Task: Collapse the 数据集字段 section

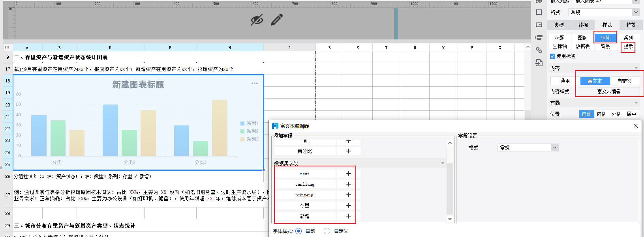Action: pyautogui.click(x=443, y=163)
